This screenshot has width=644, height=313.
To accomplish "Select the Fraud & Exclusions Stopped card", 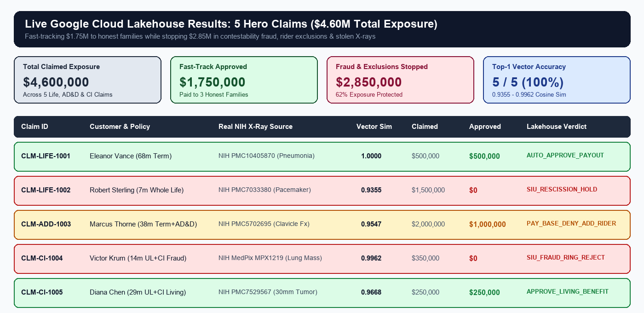I will coord(400,80).
